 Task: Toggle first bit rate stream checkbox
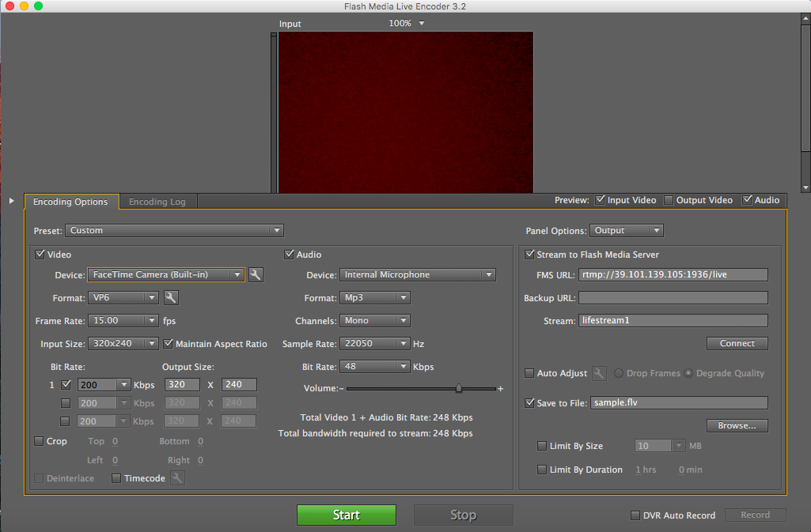click(66, 385)
